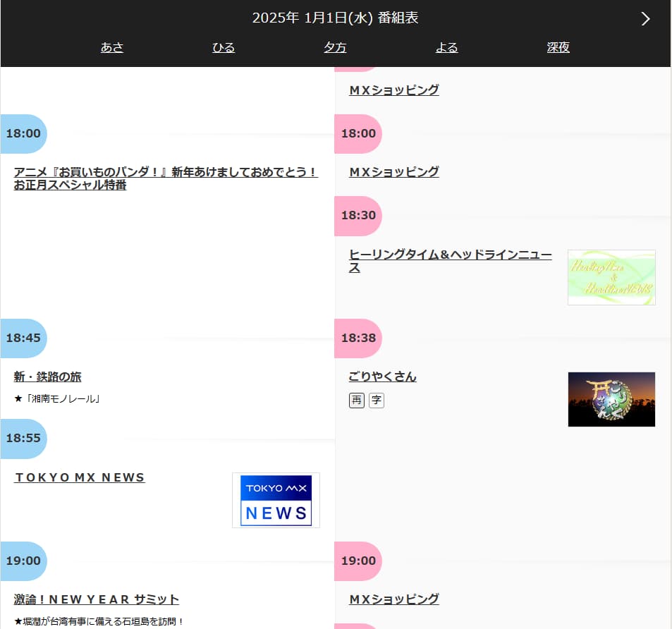Go to the next day's schedule arrow

coord(645,19)
